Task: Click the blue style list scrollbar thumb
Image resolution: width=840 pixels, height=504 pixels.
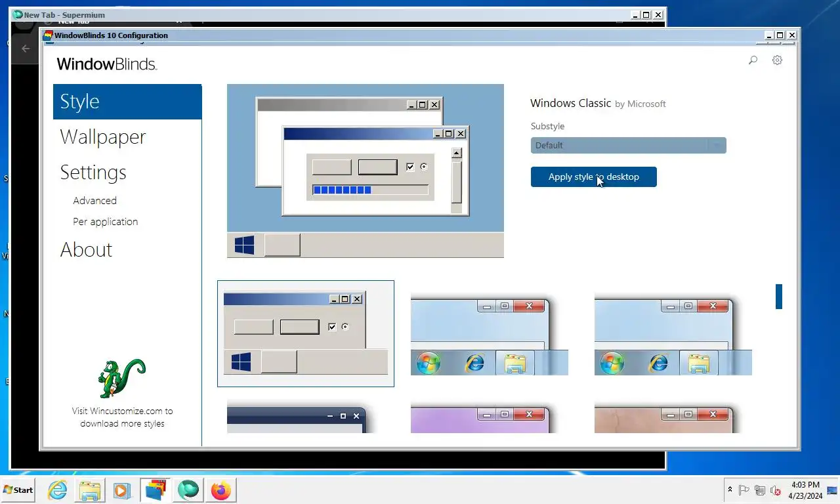Action: tap(779, 297)
